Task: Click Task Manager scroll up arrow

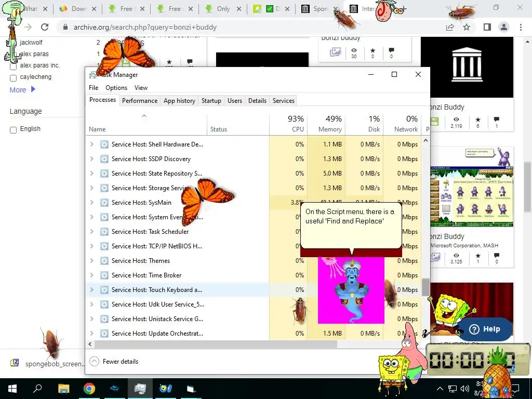Action: [425, 140]
